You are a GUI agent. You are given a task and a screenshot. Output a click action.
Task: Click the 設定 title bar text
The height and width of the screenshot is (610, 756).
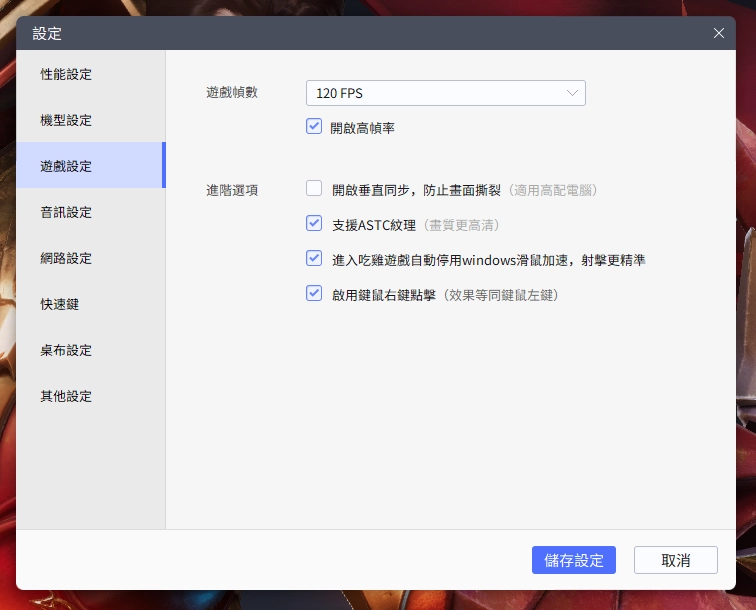tap(47, 33)
